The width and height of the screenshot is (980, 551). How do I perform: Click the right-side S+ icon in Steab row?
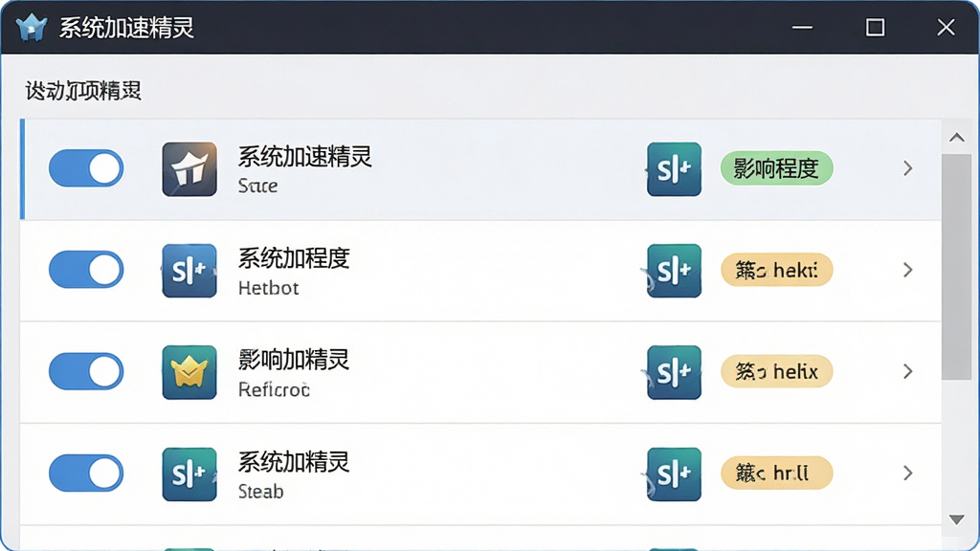(674, 474)
